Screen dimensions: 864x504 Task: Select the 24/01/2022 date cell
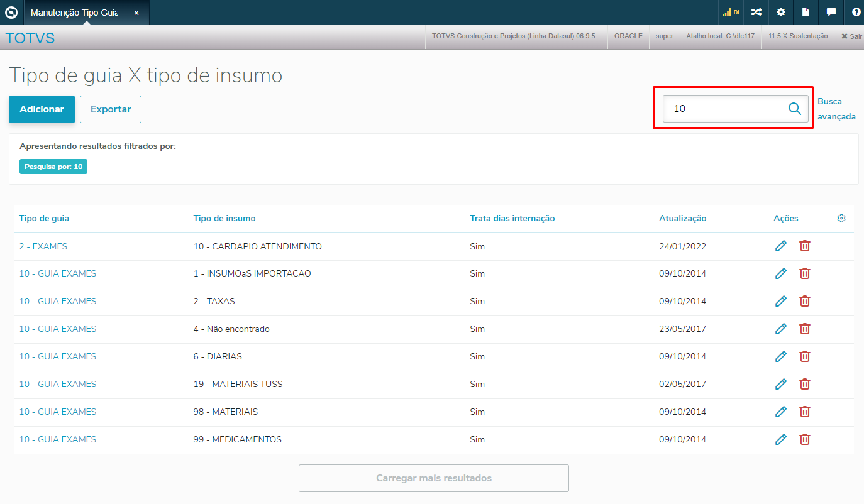[683, 246]
